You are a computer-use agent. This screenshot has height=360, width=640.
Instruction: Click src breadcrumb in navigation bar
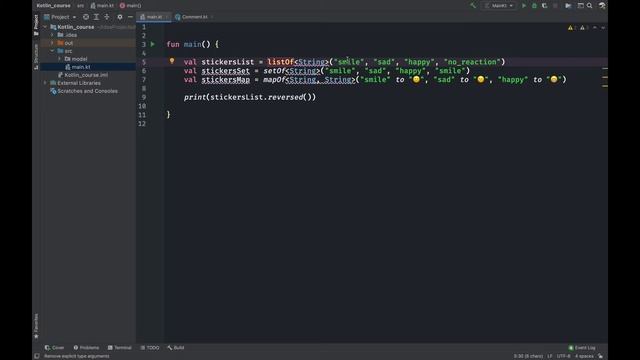click(x=80, y=6)
